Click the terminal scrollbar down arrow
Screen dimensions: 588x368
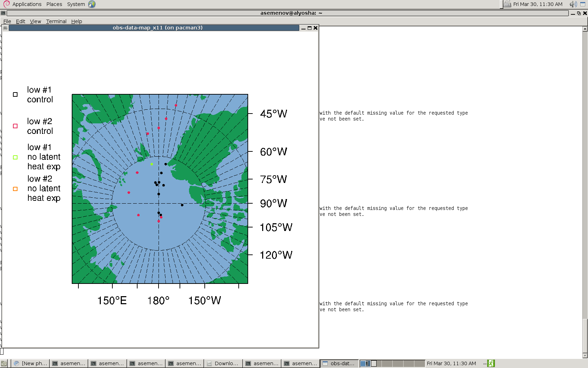pyautogui.click(x=585, y=355)
